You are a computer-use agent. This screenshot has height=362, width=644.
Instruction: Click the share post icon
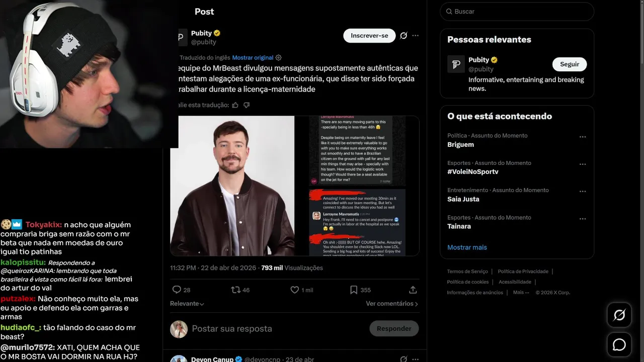tap(413, 290)
